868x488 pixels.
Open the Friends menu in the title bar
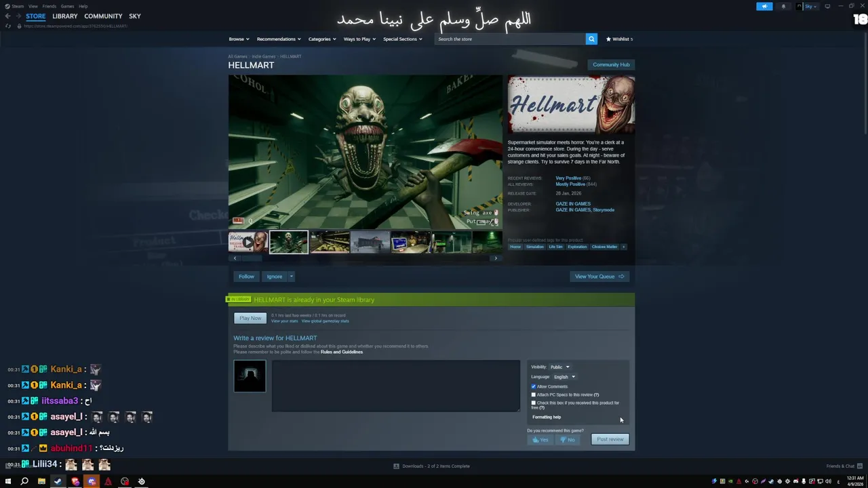(50, 6)
